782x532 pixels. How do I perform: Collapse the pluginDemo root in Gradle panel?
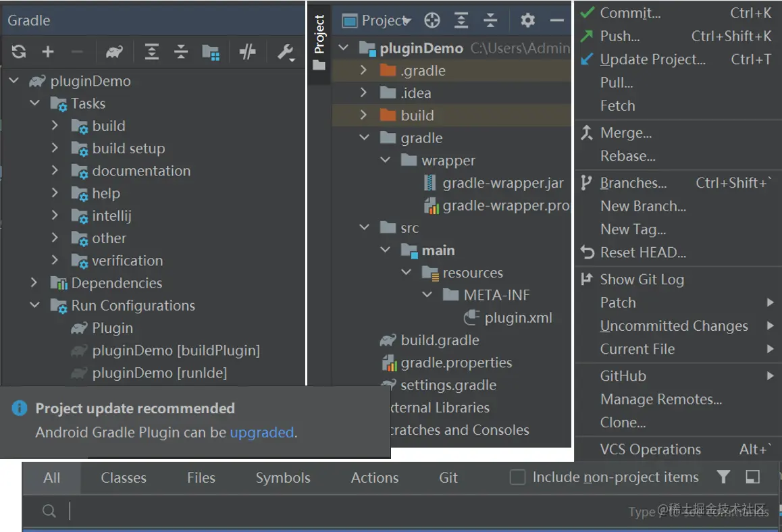pyautogui.click(x=14, y=80)
